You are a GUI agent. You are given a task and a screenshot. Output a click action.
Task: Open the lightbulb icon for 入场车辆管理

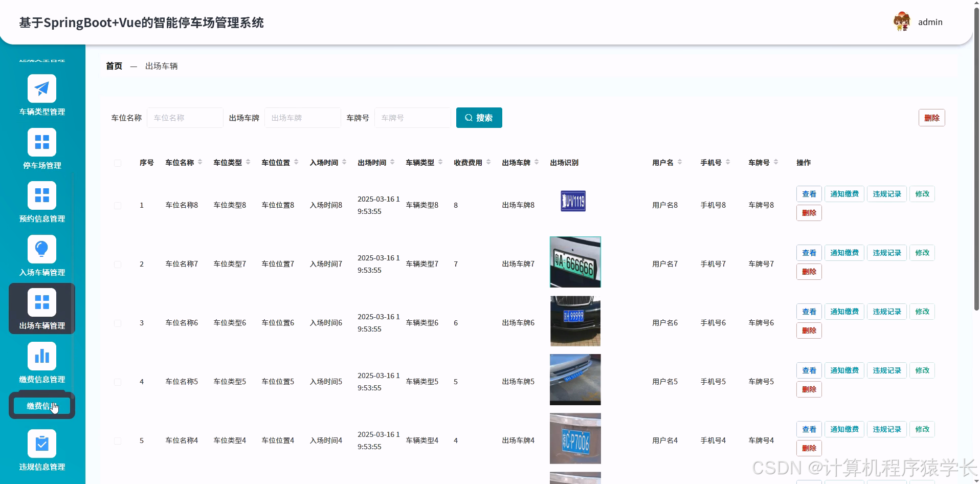coord(42,249)
